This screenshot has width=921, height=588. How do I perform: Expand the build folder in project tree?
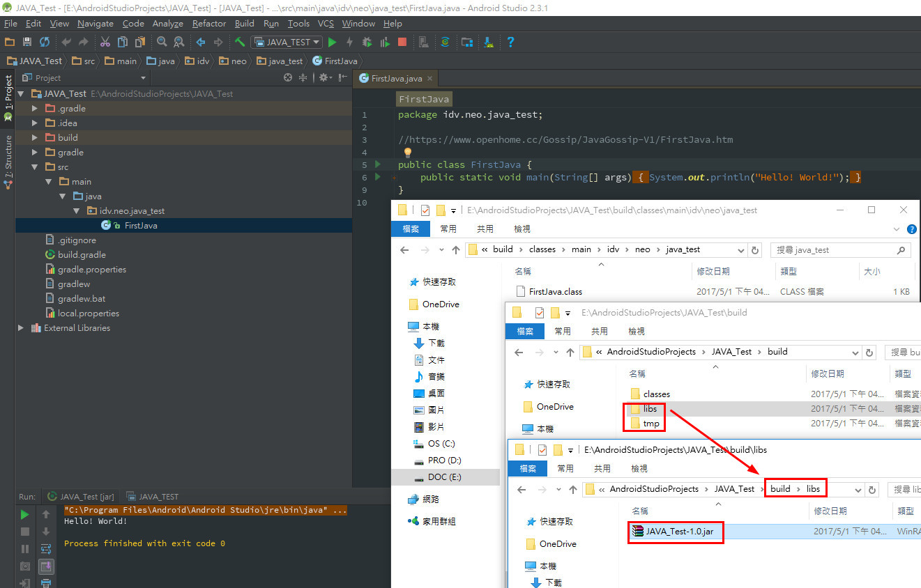click(35, 138)
